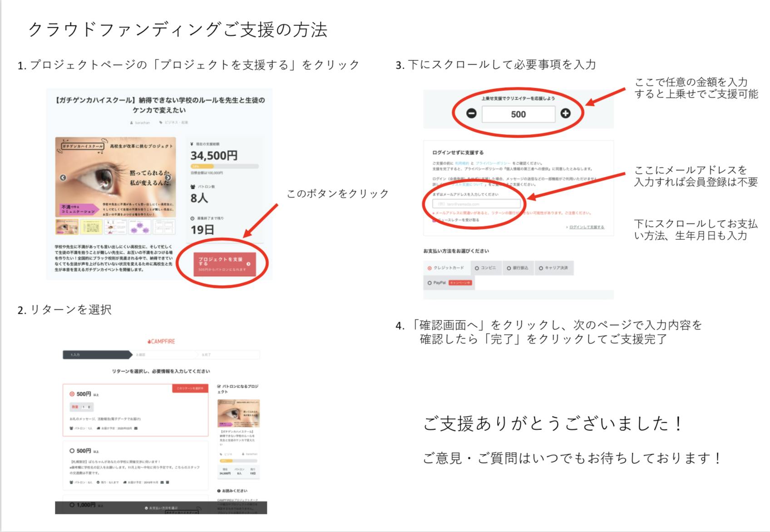This screenshot has height=532, width=770.
Task: Click the funding progress bar under 34,500円
Action: 224,167
